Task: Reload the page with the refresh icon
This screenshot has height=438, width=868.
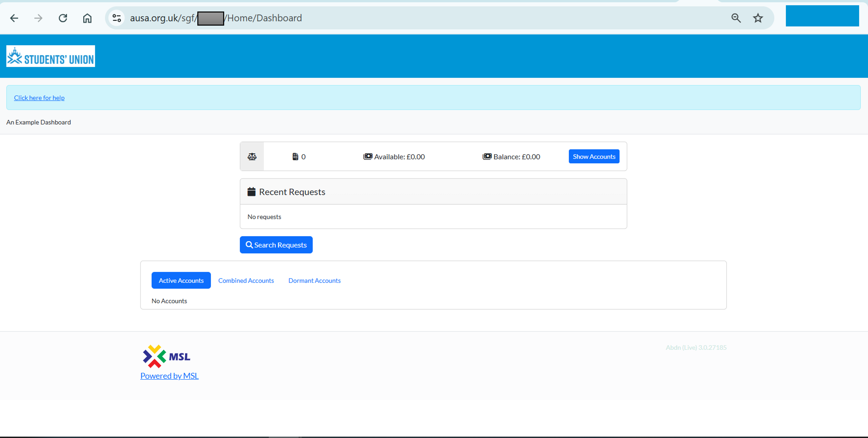Action: pyautogui.click(x=63, y=18)
